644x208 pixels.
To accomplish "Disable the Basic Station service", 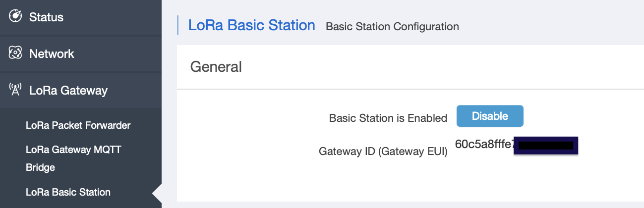I will point(490,116).
